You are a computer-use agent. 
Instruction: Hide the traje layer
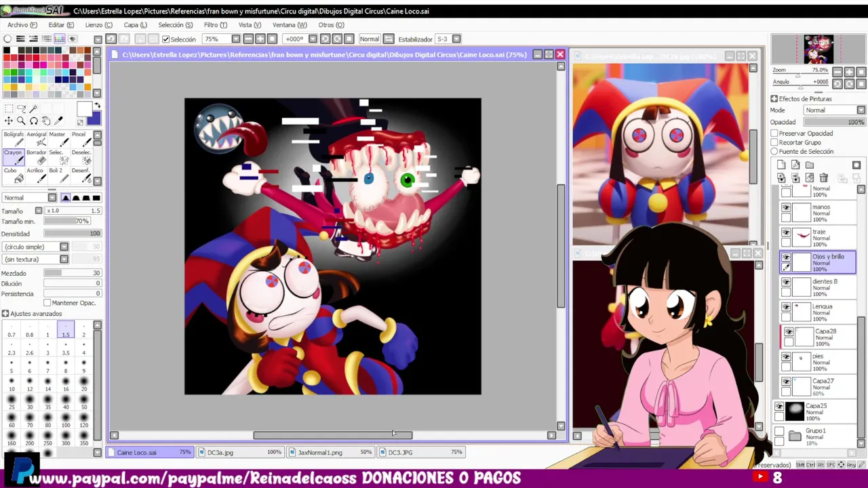pyautogui.click(x=786, y=233)
